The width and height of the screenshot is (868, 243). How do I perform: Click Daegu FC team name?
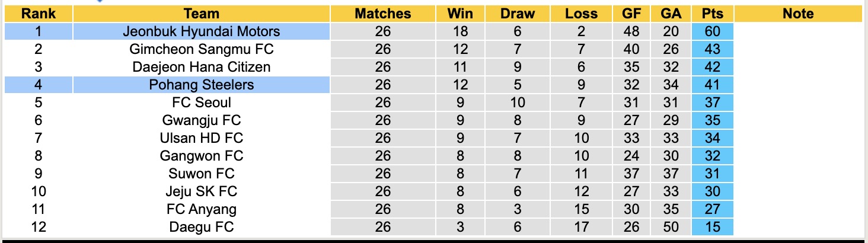coord(202,227)
